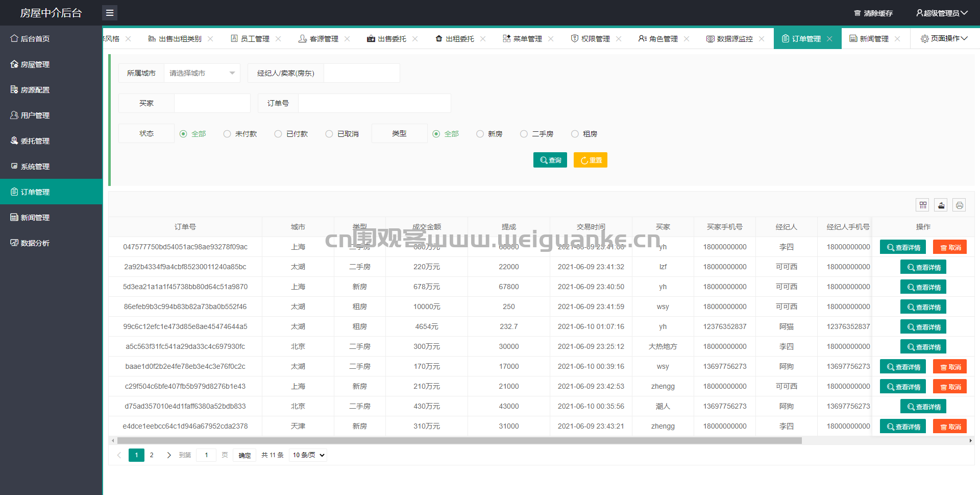Switch to the 角色管理 tab
This screenshot has height=495, width=980.
658,39
